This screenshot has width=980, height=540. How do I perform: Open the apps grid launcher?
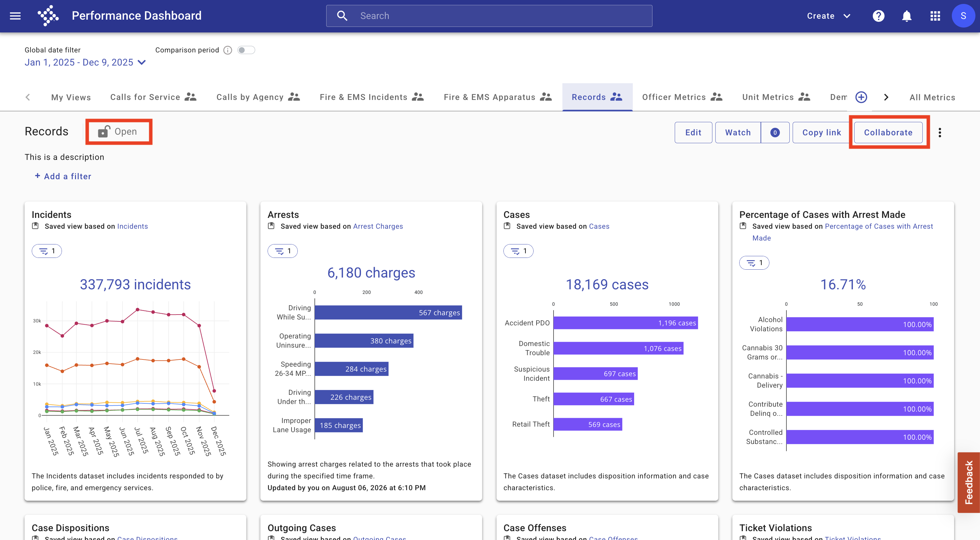pyautogui.click(x=935, y=16)
